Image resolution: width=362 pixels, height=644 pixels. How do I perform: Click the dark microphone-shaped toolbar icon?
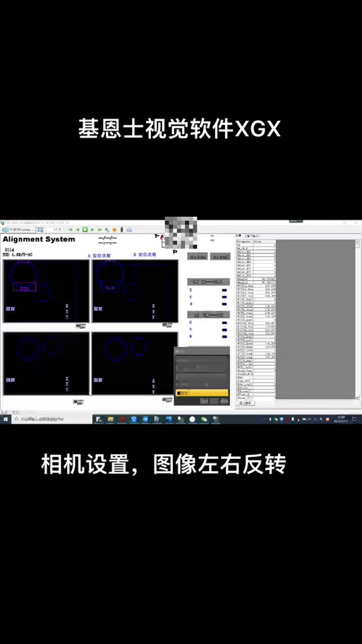[x=122, y=229]
